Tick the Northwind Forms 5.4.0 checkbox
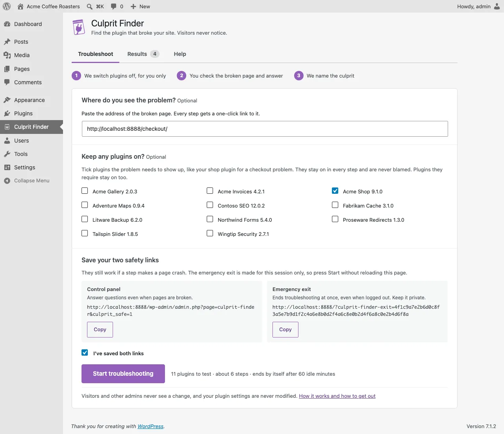The height and width of the screenshot is (434, 504). (210, 219)
